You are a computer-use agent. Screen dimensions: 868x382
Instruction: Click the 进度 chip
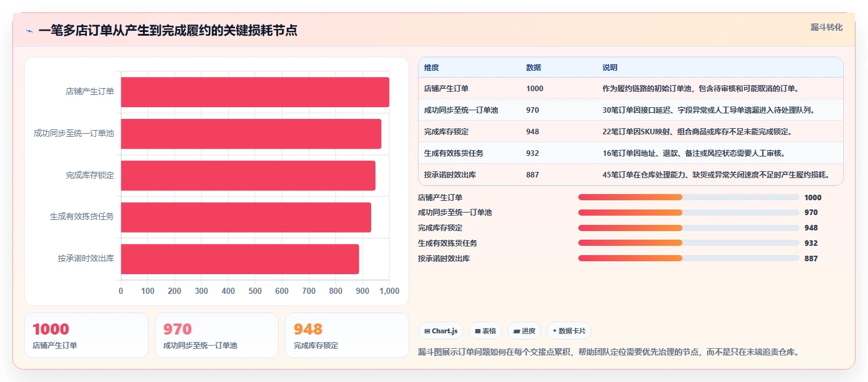(524, 331)
